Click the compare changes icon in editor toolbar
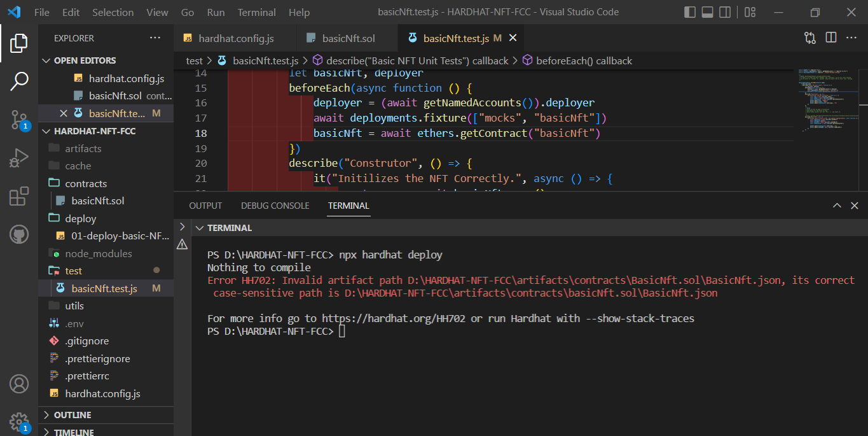The width and height of the screenshot is (868, 436). [x=809, y=38]
